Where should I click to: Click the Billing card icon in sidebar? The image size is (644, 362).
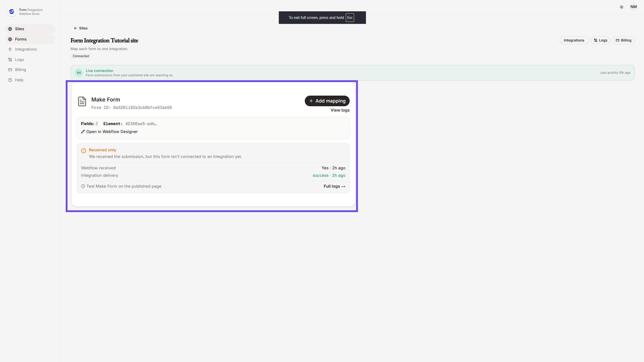pos(10,70)
